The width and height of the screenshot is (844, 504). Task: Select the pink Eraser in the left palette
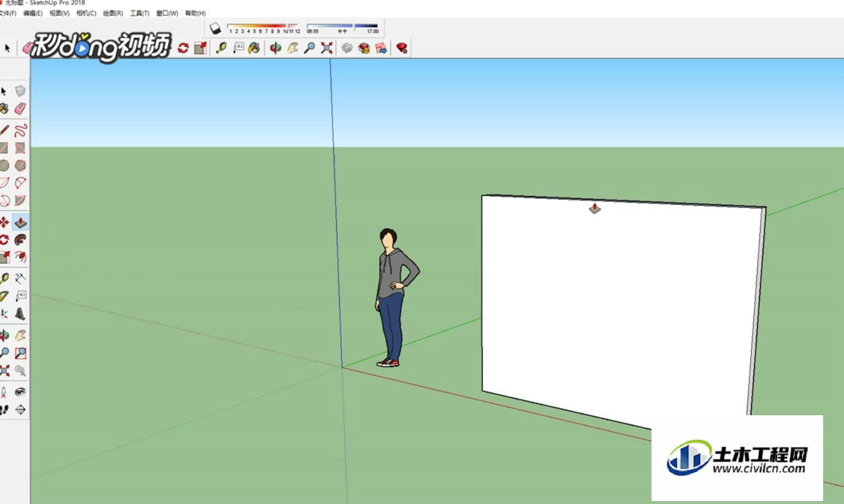(20, 108)
